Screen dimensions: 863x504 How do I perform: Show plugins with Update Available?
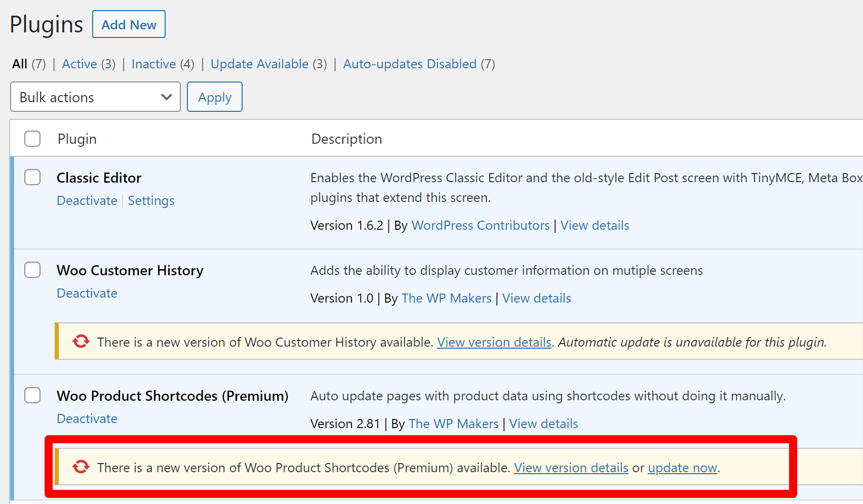click(259, 64)
